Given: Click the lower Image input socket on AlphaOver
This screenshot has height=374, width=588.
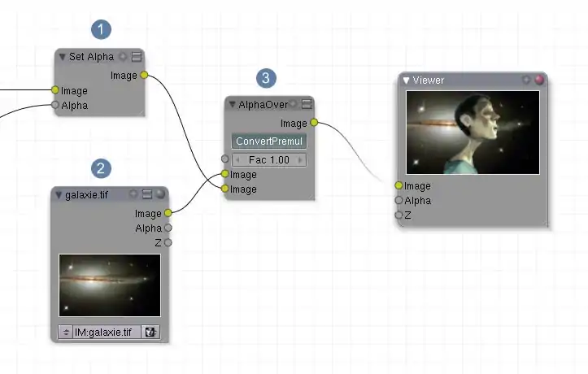Looking at the screenshot, I should [225, 189].
